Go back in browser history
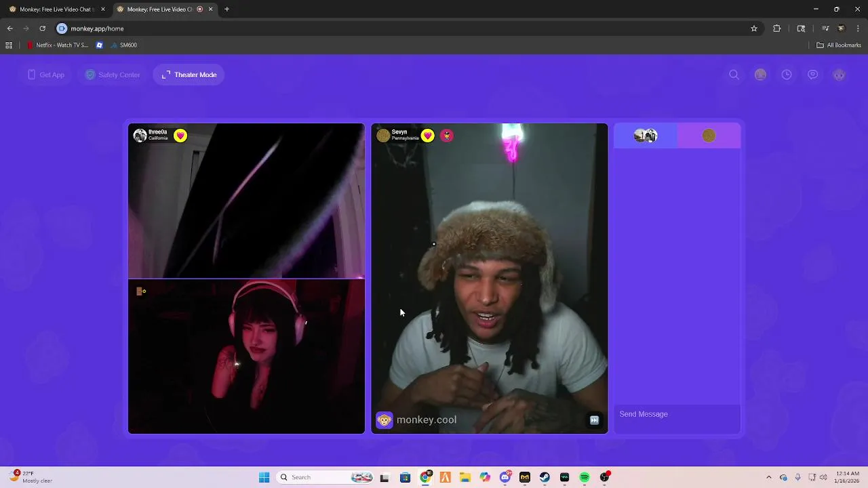Image resolution: width=868 pixels, height=488 pixels. click(x=9, y=28)
